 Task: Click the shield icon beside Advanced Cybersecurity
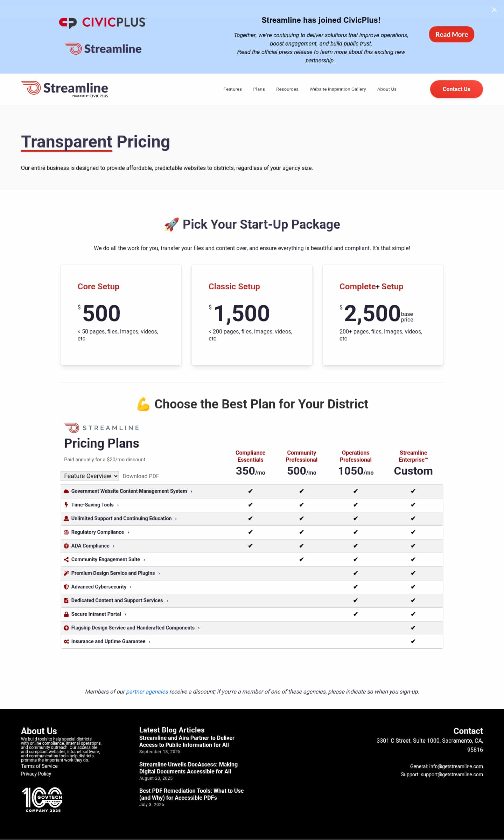66,587
